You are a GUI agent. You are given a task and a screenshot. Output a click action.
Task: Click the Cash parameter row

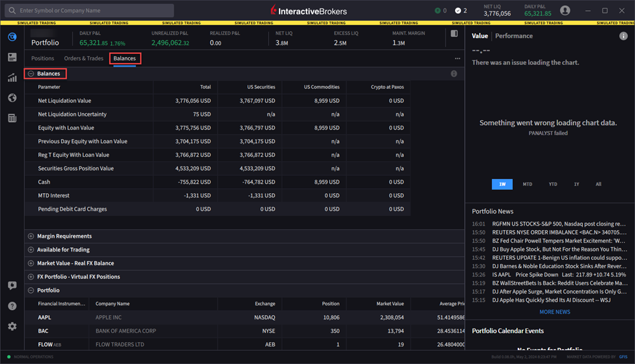click(217, 182)
